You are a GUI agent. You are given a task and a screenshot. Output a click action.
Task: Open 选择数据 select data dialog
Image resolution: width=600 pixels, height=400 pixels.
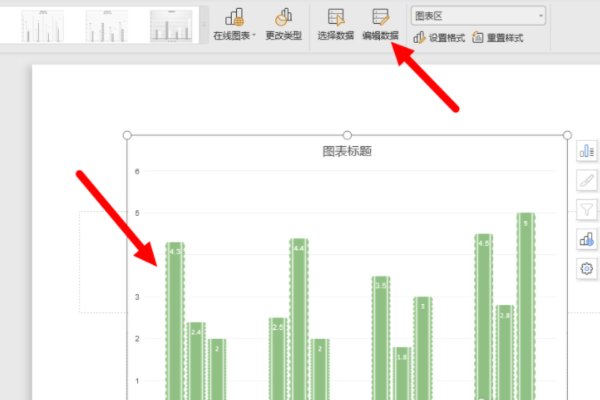click(x=336, y=24)
